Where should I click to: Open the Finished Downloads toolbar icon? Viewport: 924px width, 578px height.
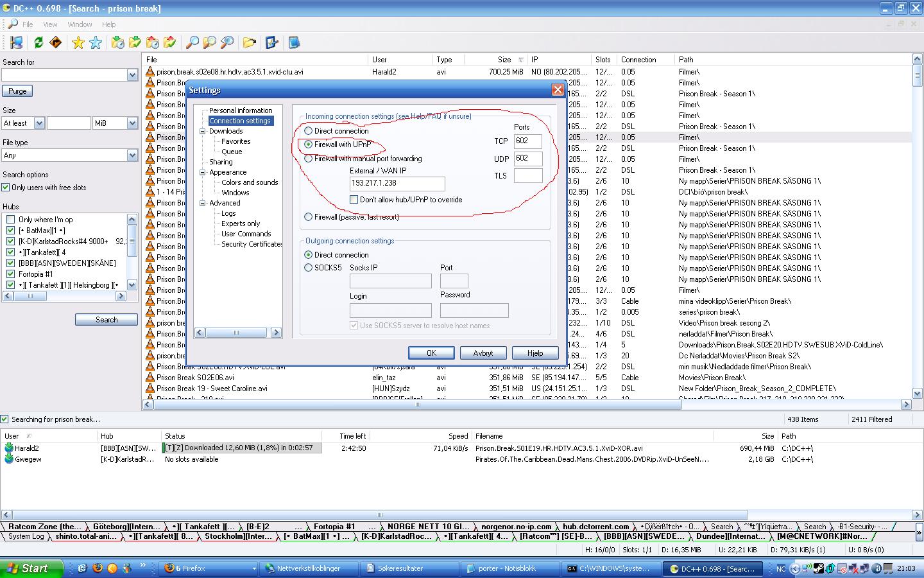pyautogui.click(x=135, y=42)
